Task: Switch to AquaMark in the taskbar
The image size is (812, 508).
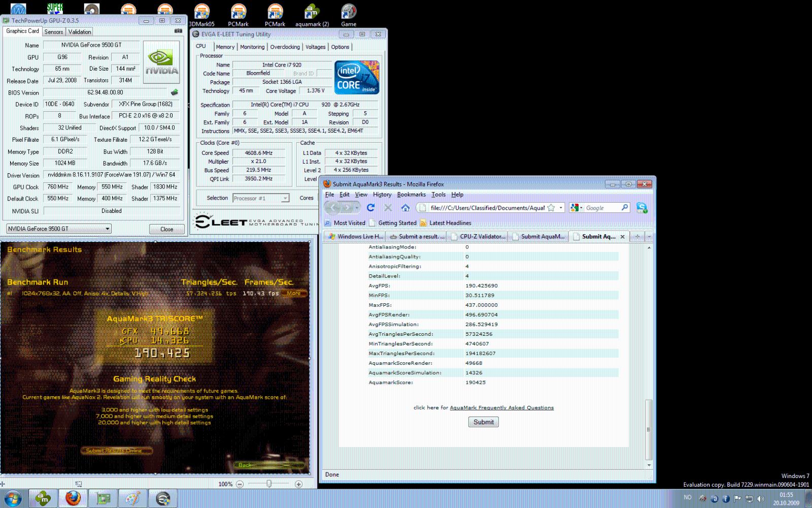Action: pyautogui.click(x=43, y=498)
